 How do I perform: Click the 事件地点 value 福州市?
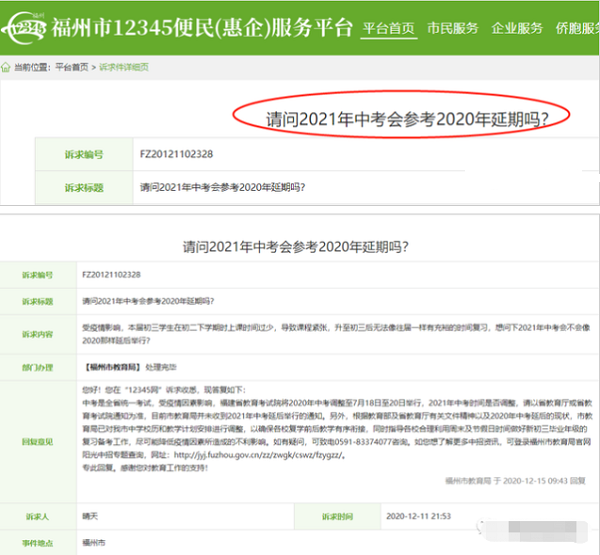pos(94,546)
